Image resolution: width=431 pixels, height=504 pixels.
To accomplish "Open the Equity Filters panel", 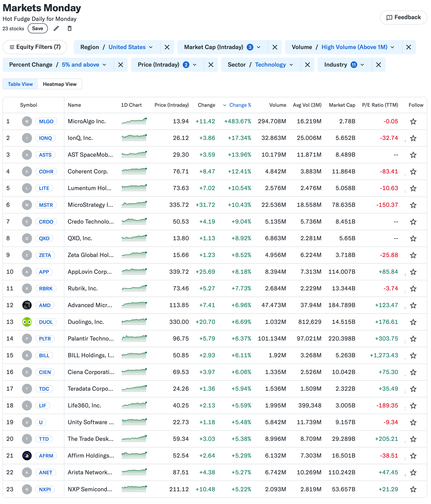I will [35, 47].
